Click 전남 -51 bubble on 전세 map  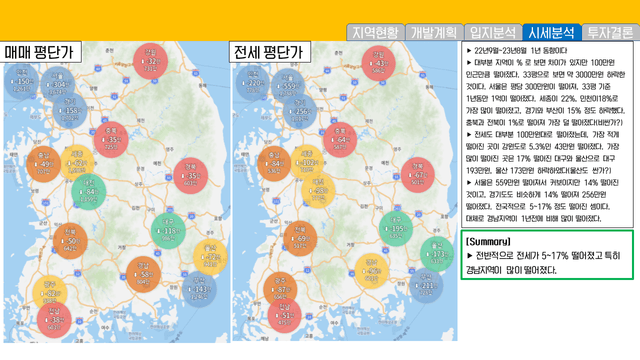tap(285, 315)
